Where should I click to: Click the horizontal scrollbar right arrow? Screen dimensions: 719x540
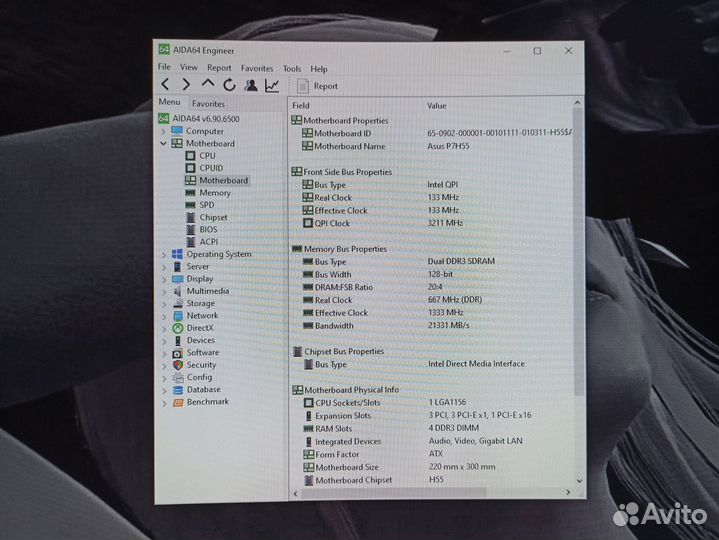pos(568,492)
